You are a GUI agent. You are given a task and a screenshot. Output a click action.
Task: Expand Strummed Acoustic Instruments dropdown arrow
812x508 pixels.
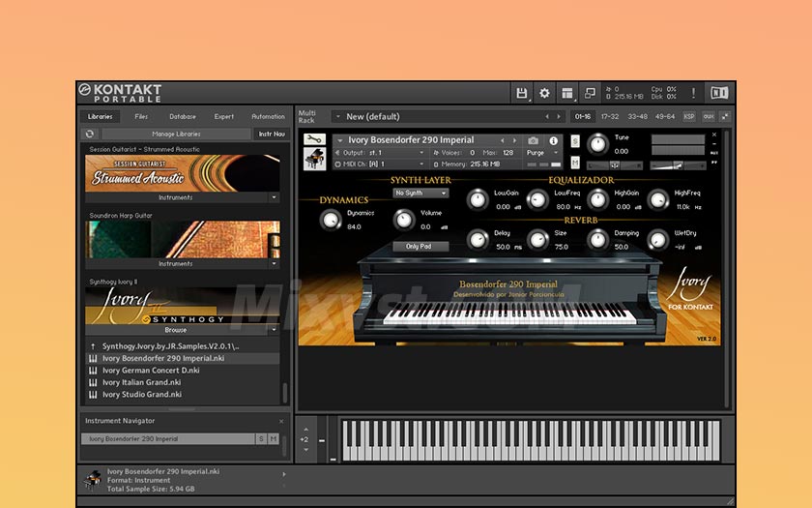pos(274,197)
